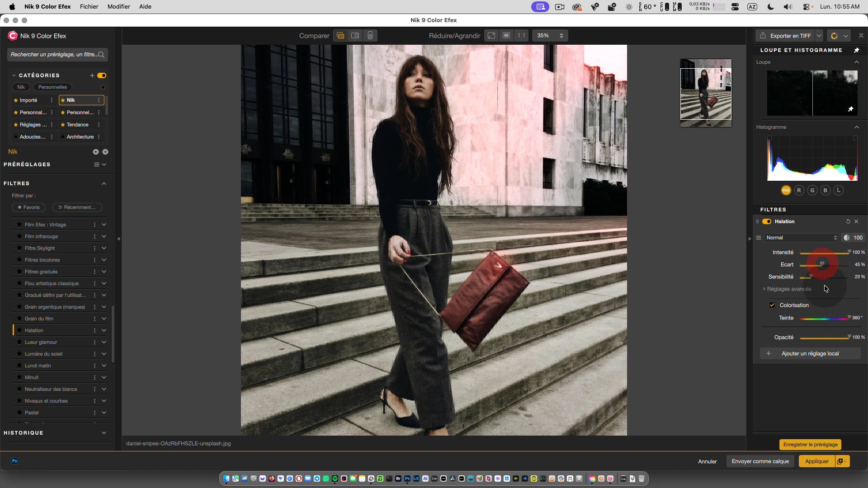Pin the Loupe et Histogramme panel
868x488 pixels.
click(856, 50)
